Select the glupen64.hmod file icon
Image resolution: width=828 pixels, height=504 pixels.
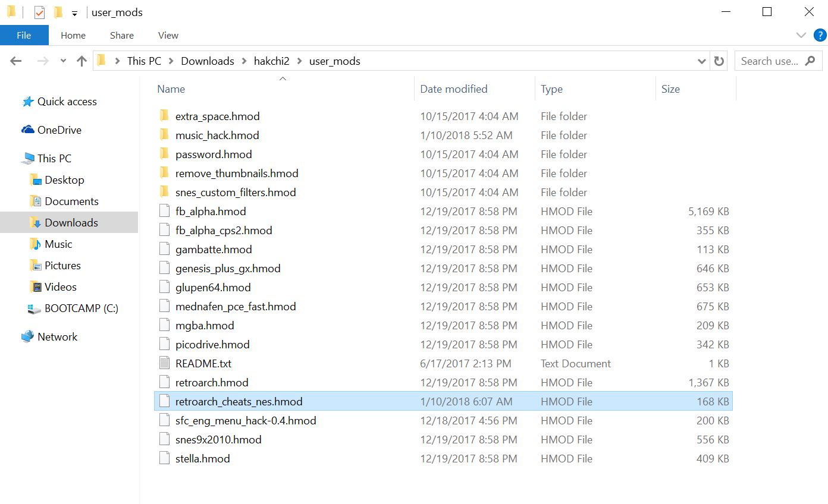point(165,287)
